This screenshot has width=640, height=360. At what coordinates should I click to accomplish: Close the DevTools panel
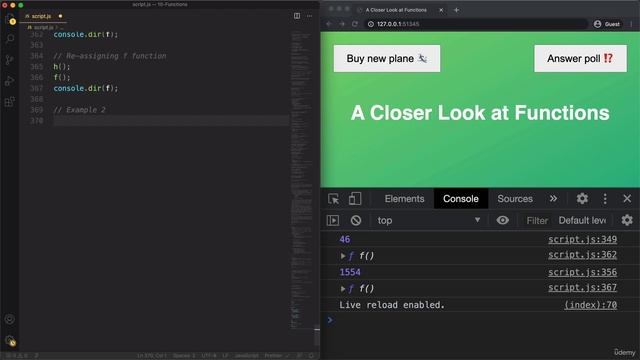coord(627,199)
